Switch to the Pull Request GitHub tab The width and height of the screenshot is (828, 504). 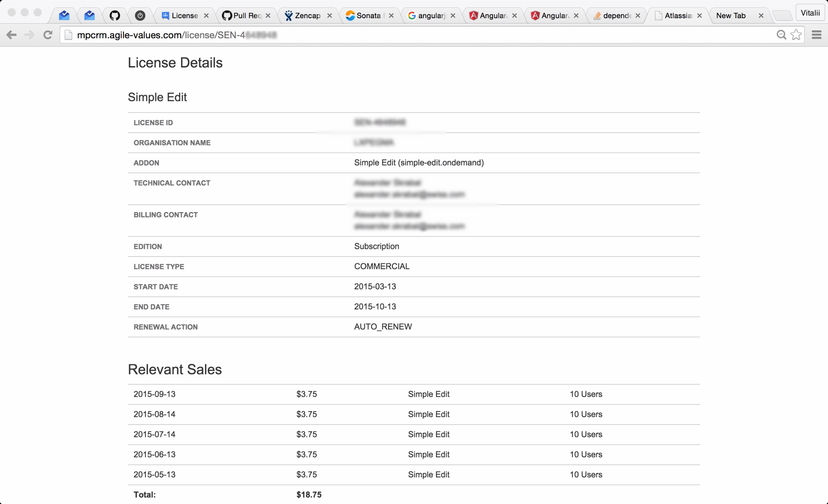tap(247, 15)
